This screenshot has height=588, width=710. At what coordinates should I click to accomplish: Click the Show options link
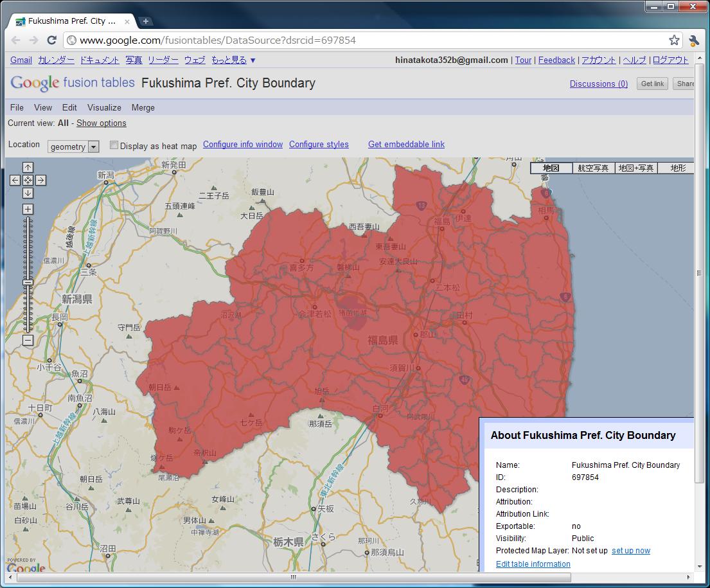(102, 123)
